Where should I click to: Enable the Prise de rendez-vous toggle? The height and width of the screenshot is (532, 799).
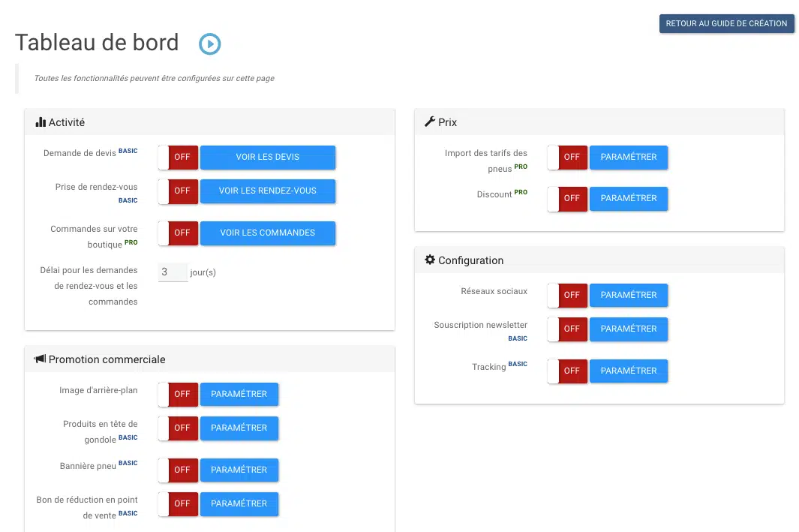[179, 191]
